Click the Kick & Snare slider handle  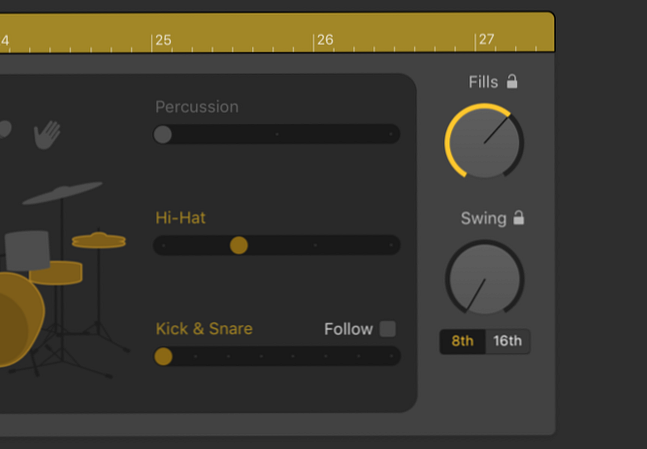point(163,356)
